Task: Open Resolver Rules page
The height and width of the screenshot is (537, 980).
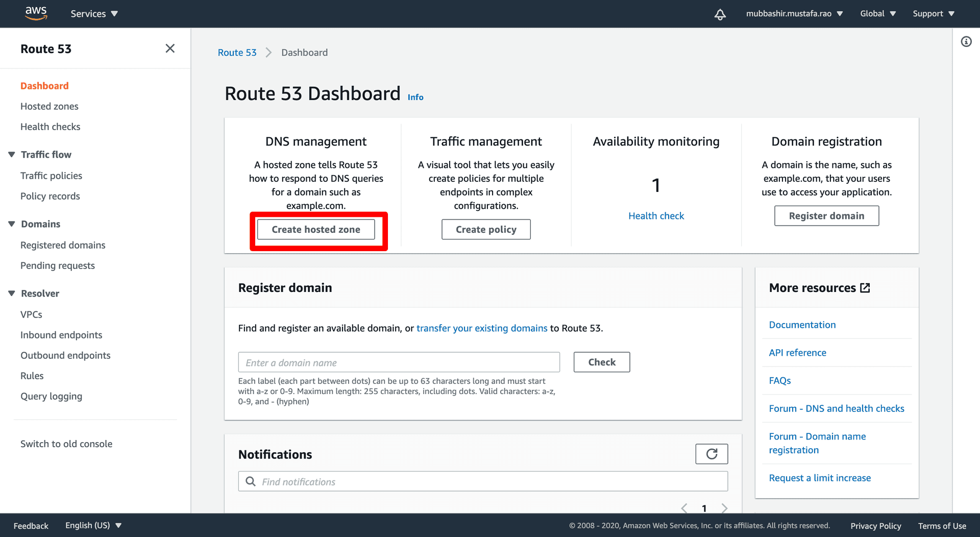Action: pos(32,376)
